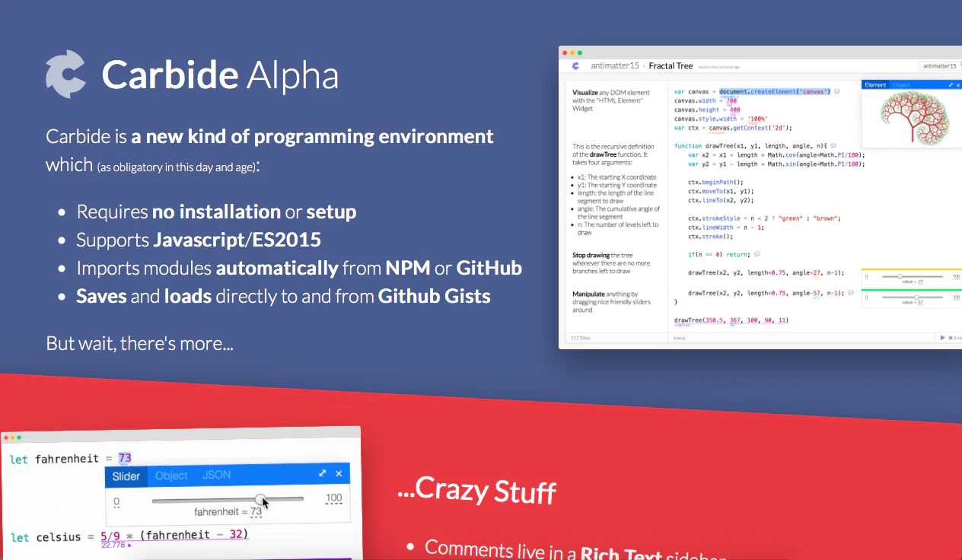Click the drawTree(350.5, 367, 100, 90, 11) call
Image resolution: width=962 pixels, height=560 pixels.
point(731,320)
